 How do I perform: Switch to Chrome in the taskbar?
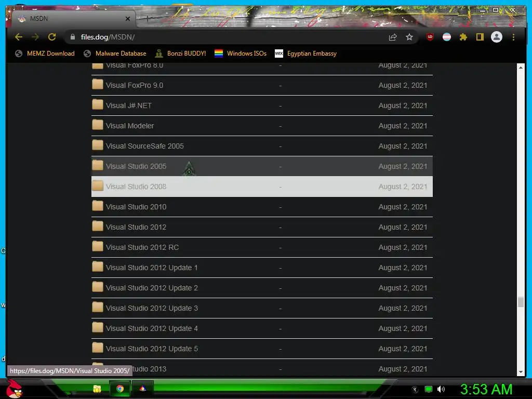point(120,389)
